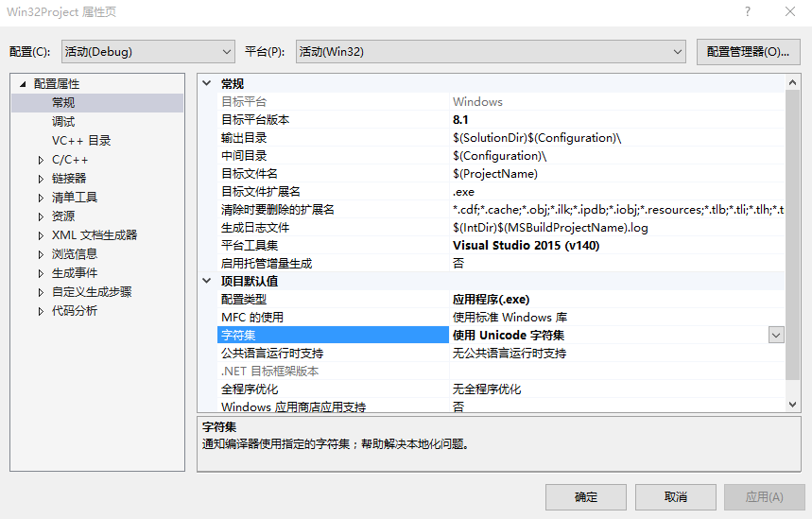Click the 目标平台 value Windows

pos(477,102)
